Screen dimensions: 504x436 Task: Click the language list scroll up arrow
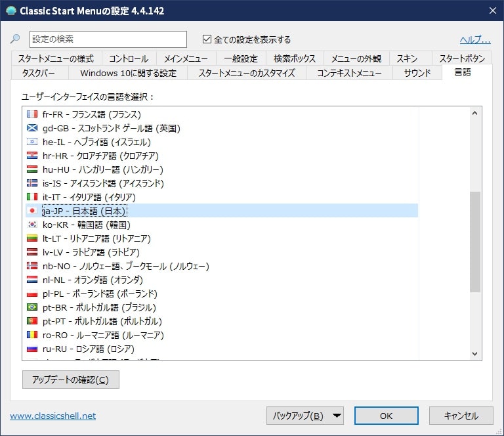pyautogui.click(x=474, y=113)
